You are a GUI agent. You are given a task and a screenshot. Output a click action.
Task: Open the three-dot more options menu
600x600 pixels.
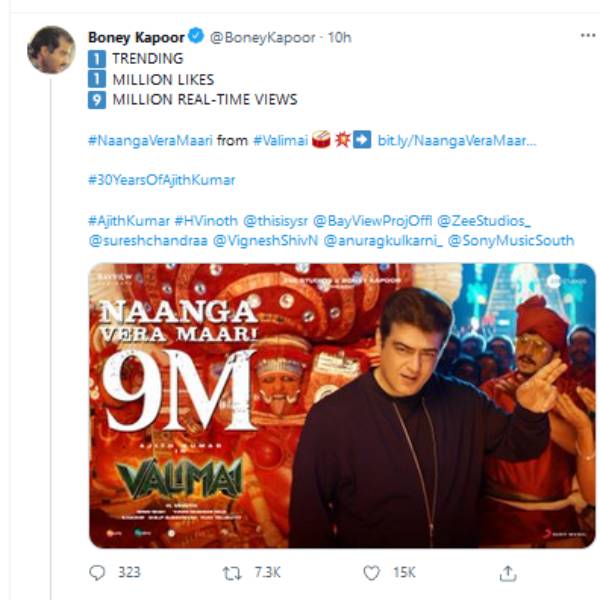coord(588,36)
